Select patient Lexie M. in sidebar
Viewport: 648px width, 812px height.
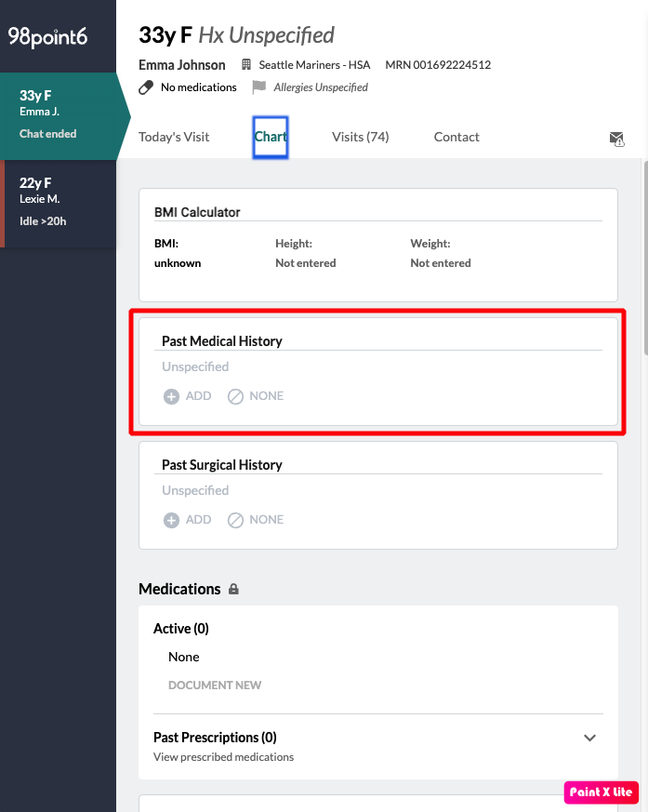coord(58,202)
